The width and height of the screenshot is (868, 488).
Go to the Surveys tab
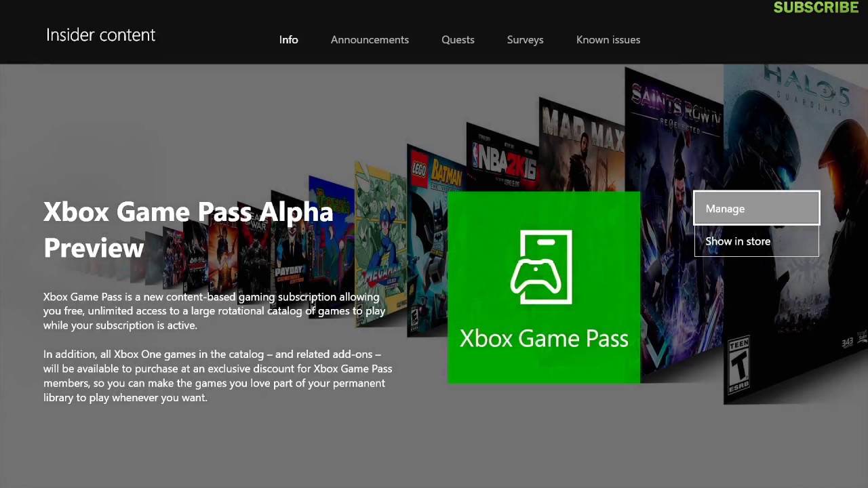tap(525, 40)
